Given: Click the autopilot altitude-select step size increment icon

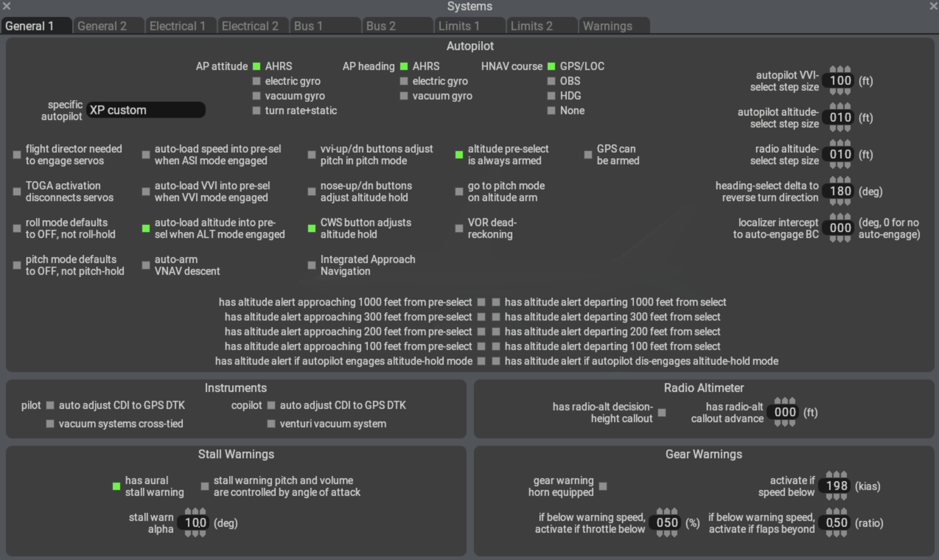Looking at the screenshot, I should click(838, 107).
